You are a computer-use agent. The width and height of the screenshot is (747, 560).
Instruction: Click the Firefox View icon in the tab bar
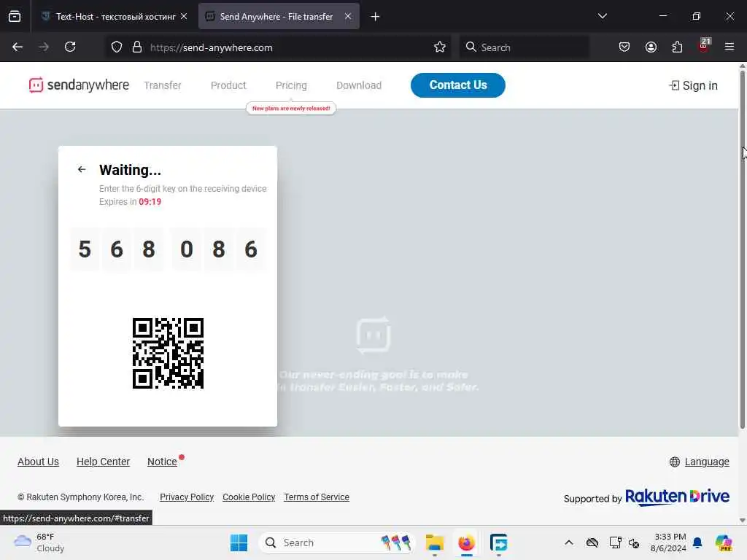pyautogui.click(x=15, y=17)
